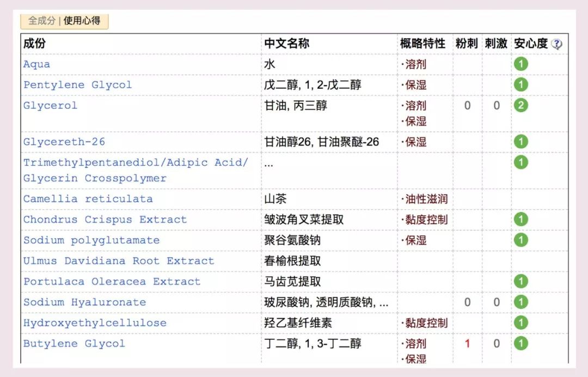This screenshot has height=377, width=588.
Task: Open the Camellia reticulata ingredient link
Action: pos(88,198)
